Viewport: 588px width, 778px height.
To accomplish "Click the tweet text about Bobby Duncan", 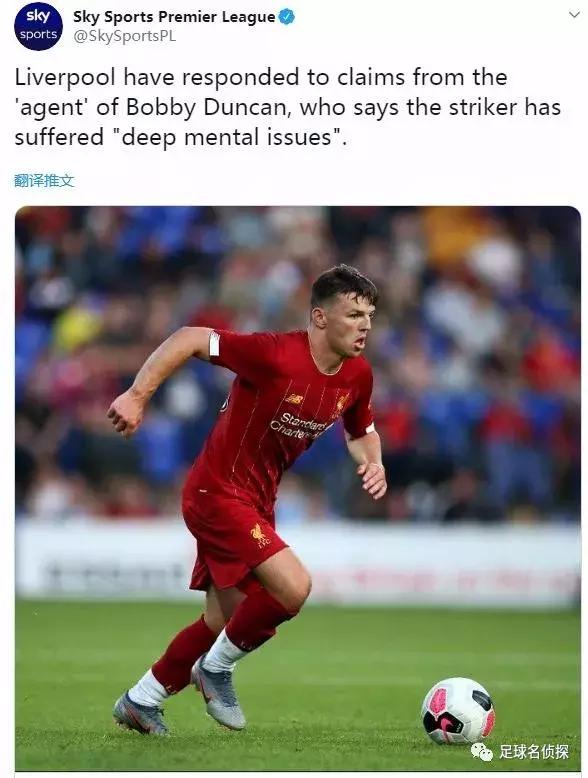I will (x=288, y=107).
